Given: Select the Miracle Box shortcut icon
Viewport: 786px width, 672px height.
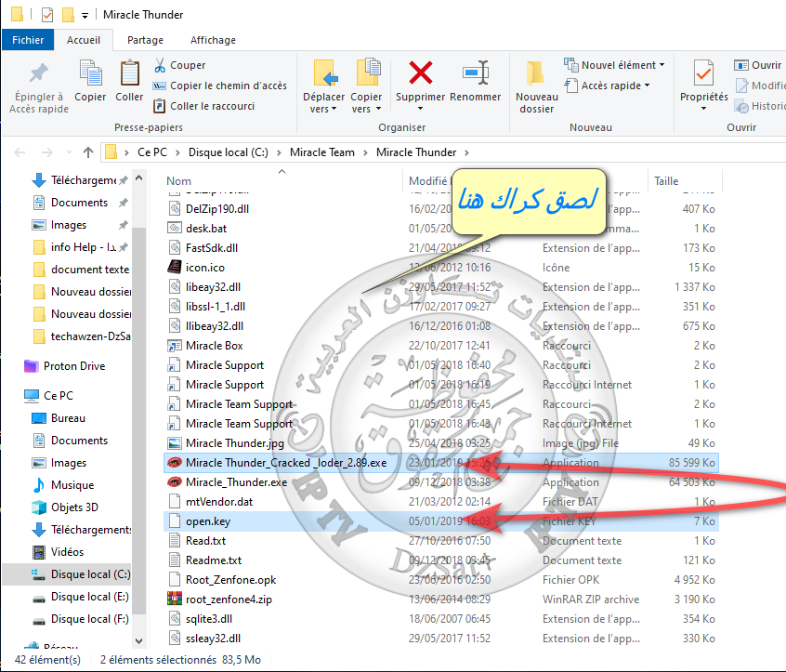Looking at the screenshot, I should tap(174, 346).
